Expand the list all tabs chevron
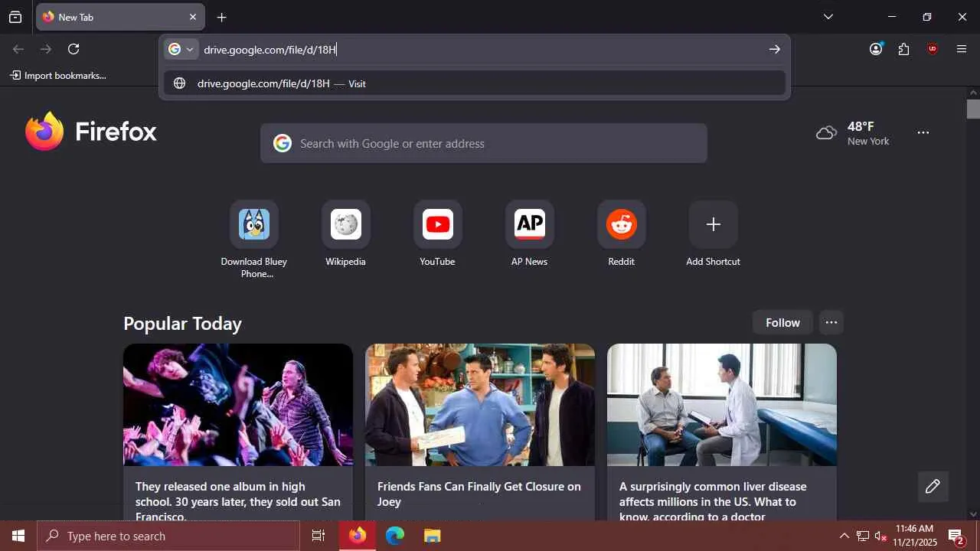 pyautogui.click(x=828, y=17)
